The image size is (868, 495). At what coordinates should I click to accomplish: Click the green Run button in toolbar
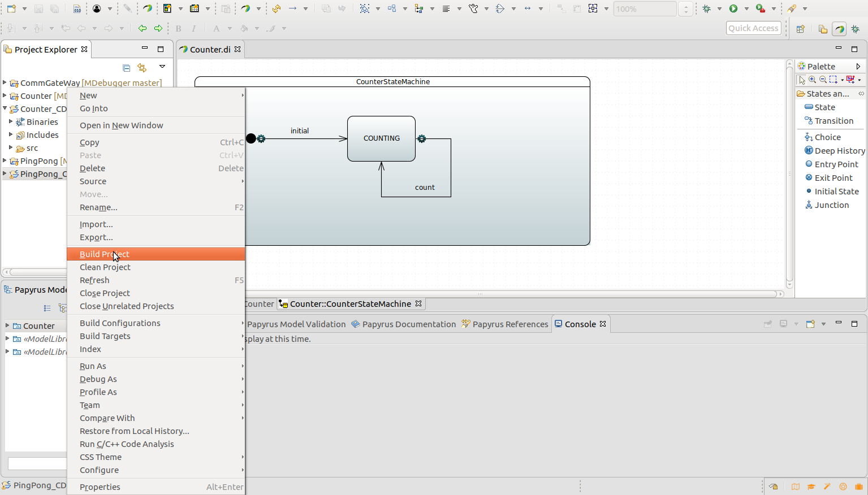(x=733, y=9)
